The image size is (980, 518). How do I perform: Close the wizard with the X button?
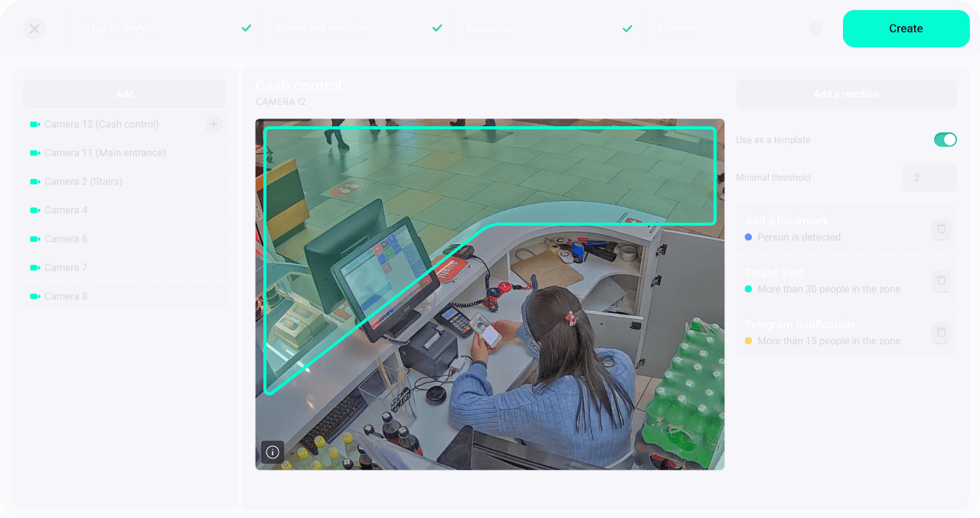click(x=34, y=29)
